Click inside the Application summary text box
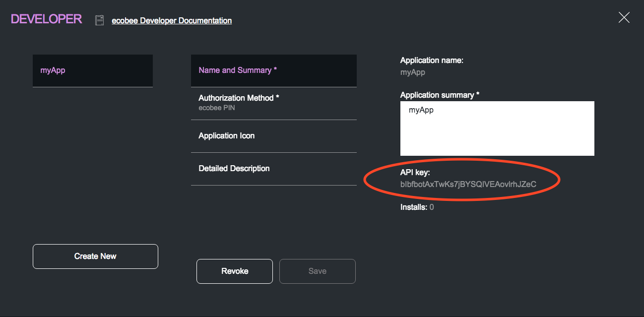This screenshot has width=644, height=317. 497,128
